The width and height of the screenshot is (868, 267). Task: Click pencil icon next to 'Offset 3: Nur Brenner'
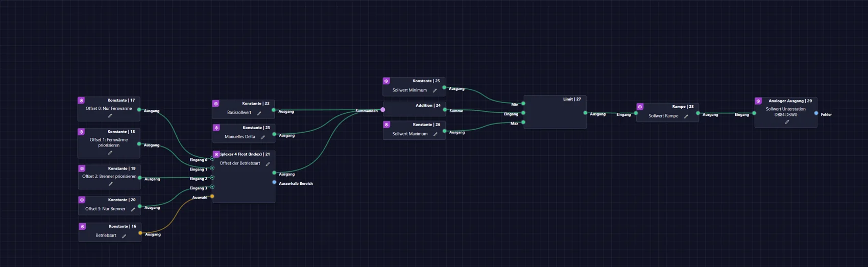tap(133, 209)
